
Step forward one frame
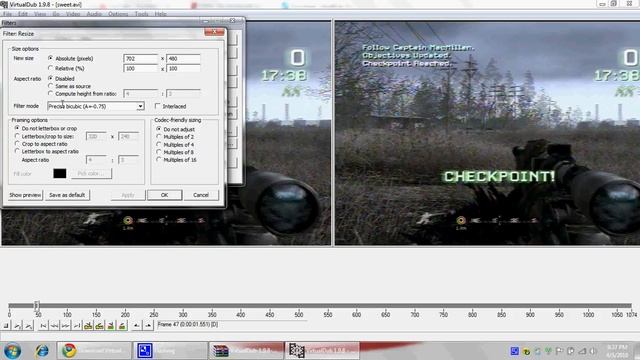coord(65,326)
